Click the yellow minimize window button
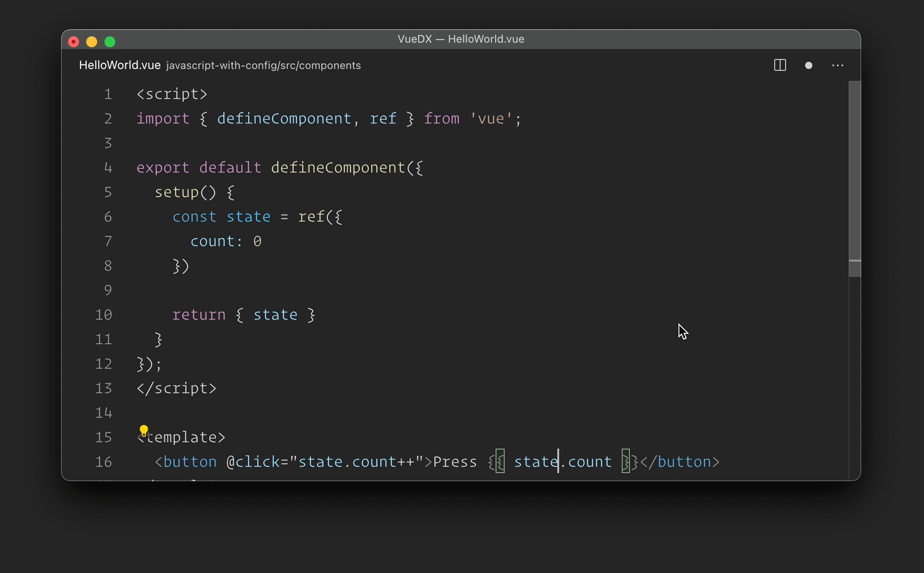Viewport: 924px width, 573px height. coord(92,42)
